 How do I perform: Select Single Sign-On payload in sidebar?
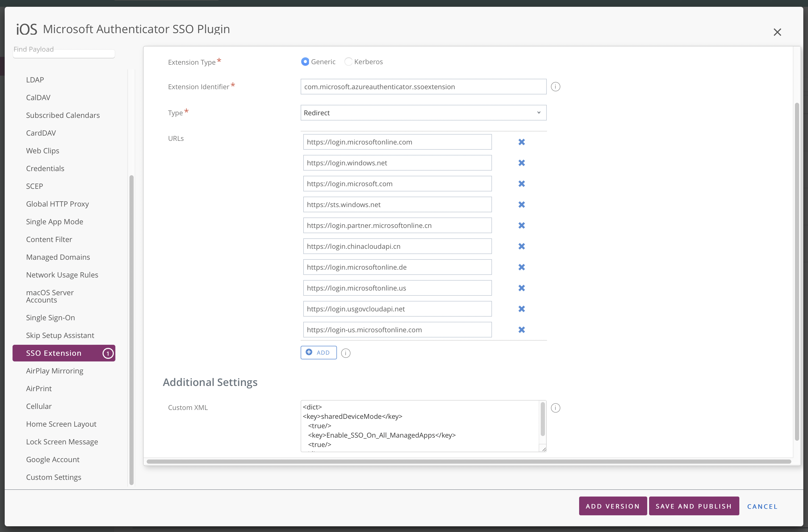pyautogui.click(x=51, y=318)
